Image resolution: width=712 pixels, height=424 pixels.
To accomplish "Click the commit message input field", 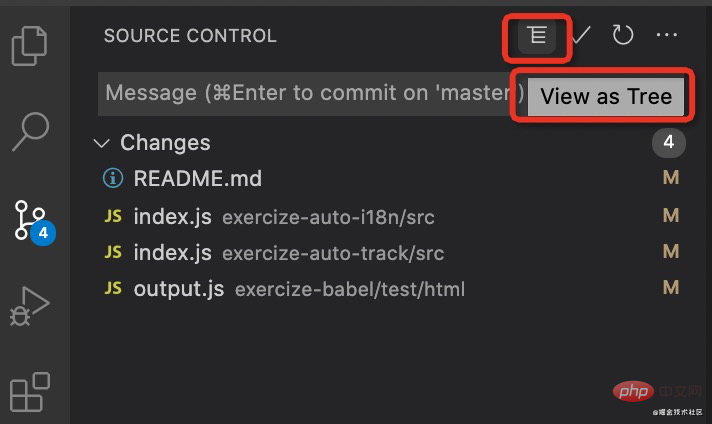I will [310, 93].
